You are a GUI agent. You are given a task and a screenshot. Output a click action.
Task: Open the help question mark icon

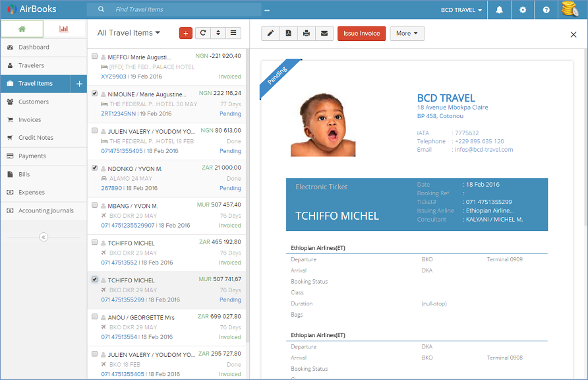click(x=546, y=10)
